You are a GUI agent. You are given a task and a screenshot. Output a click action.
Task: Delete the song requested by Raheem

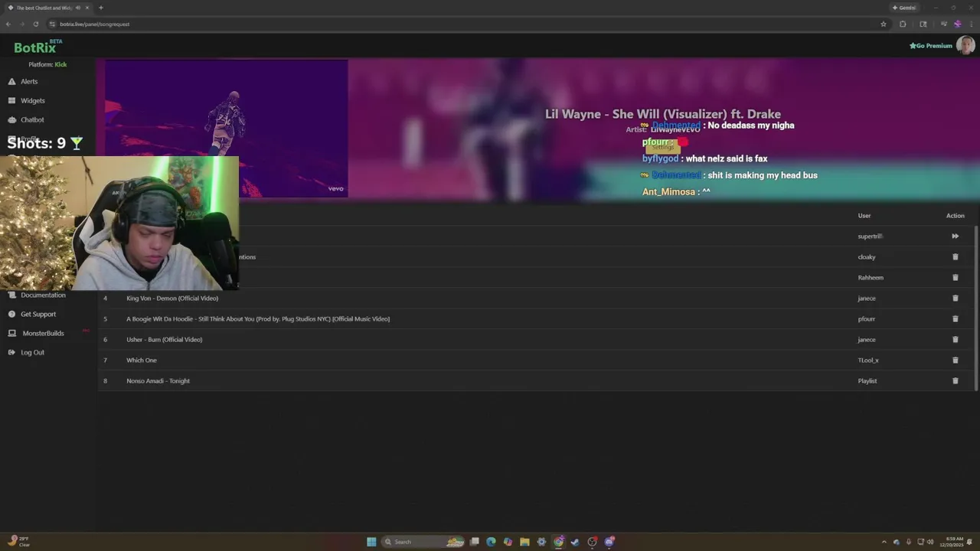pyautogui.click(x=955, y=278)
